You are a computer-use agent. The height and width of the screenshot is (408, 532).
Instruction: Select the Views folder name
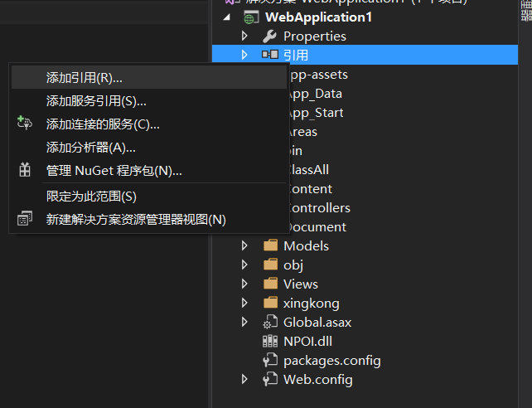point(301,284)
